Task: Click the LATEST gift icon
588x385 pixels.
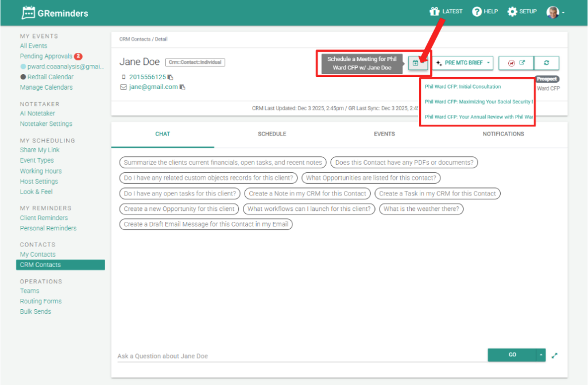Action: (435, 11)
